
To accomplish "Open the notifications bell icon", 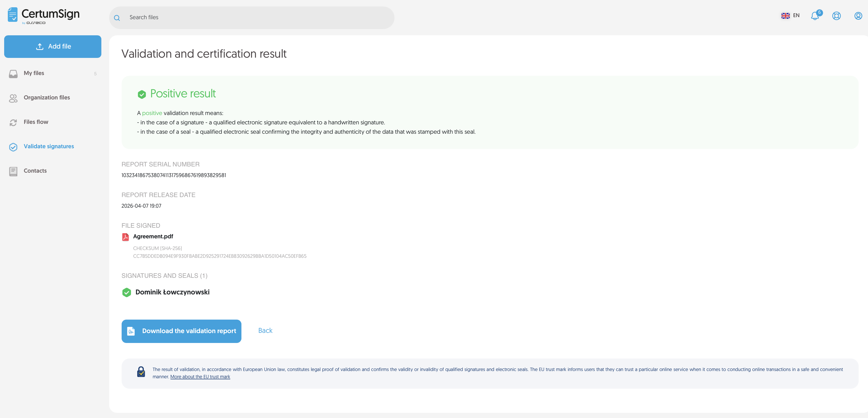I will [x=815, y=16].
